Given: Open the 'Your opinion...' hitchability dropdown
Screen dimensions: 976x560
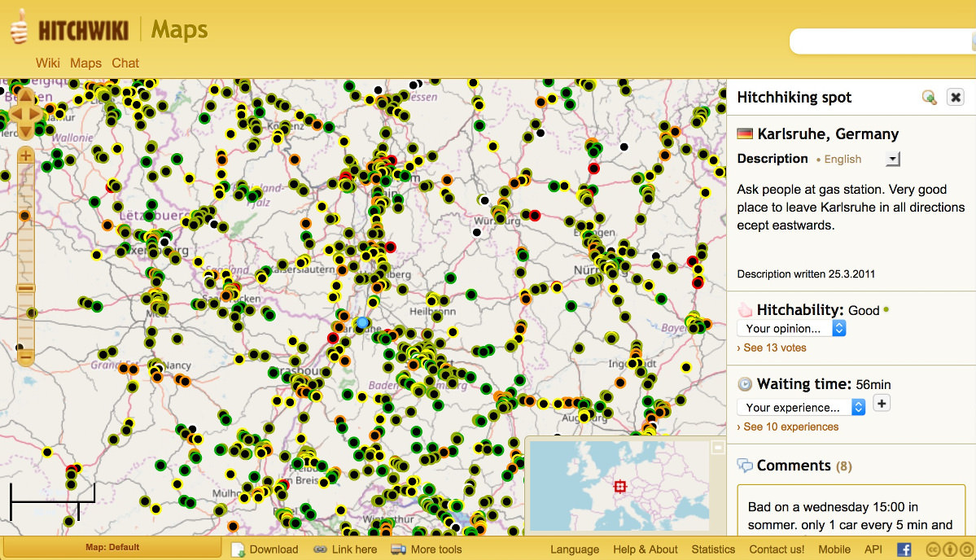Looking at the screenshot, I should point(791,328).
